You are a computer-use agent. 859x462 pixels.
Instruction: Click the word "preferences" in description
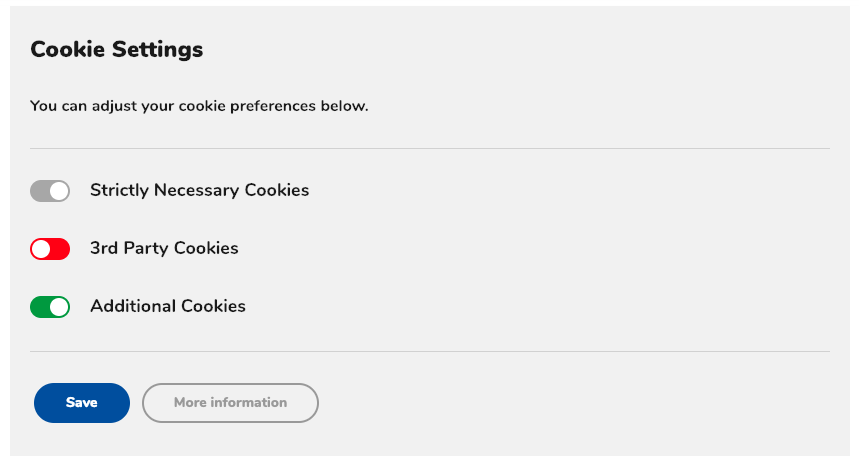point(273,106)
